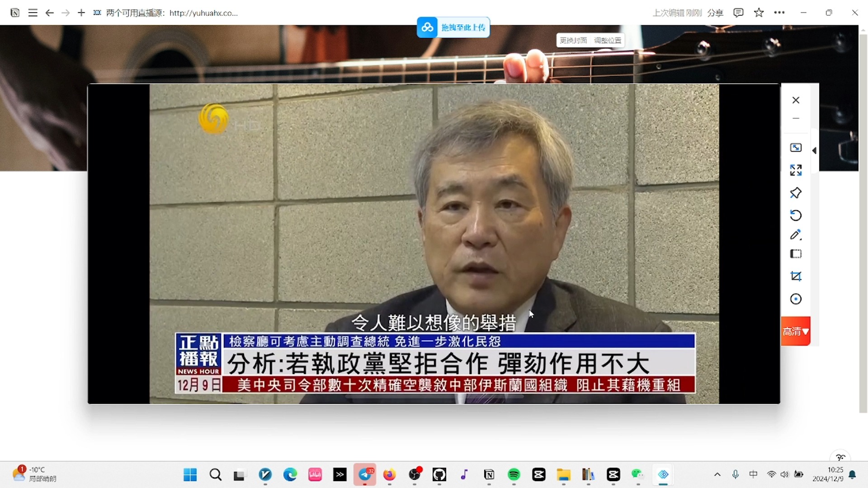Open Windows Search from taskbar
This screenshot has width=868, height=488.
(216, 474)
